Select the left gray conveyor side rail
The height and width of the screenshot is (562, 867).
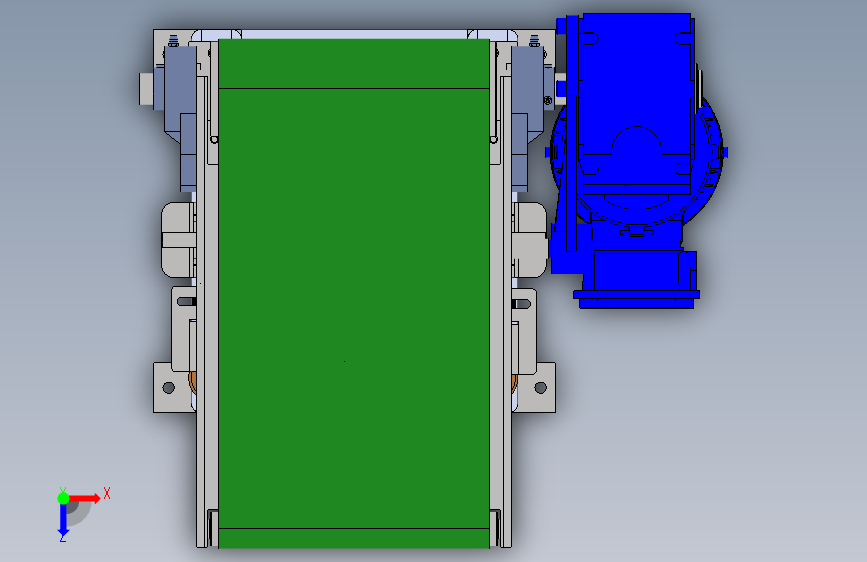coord(202,313)
